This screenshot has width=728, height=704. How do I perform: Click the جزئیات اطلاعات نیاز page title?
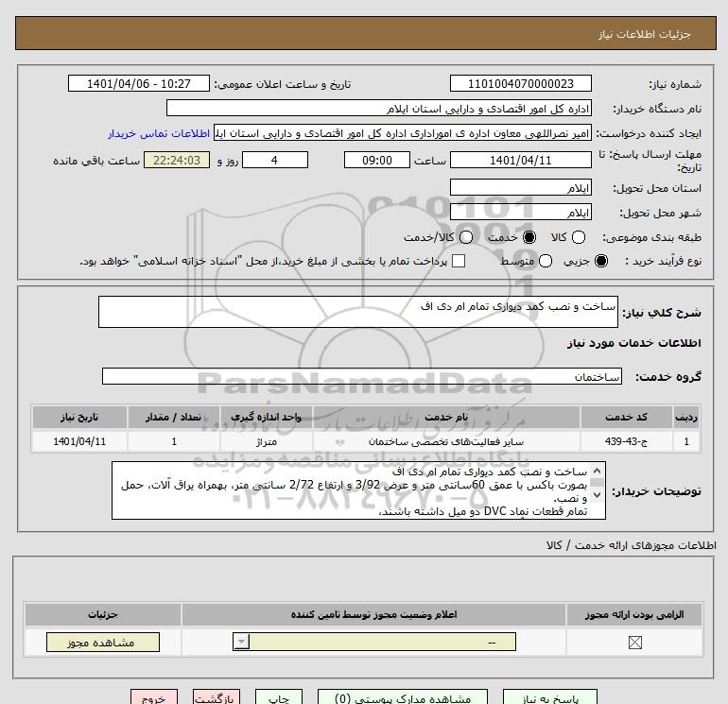[x=645, y=34]
